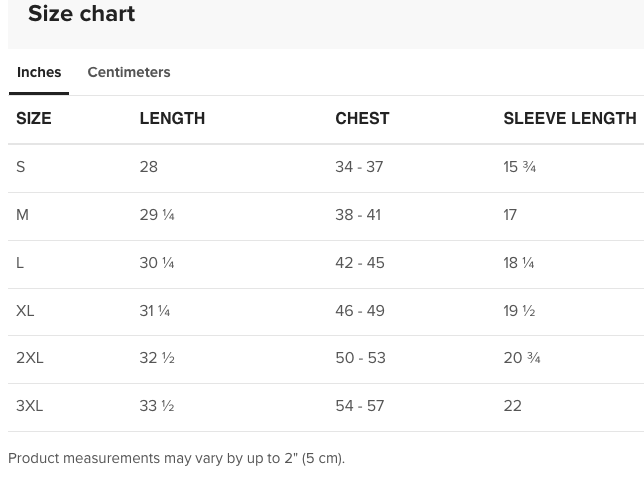Click the 34 - 37 chest value
This screenshot has width=644, height=478.
(359, 167)
